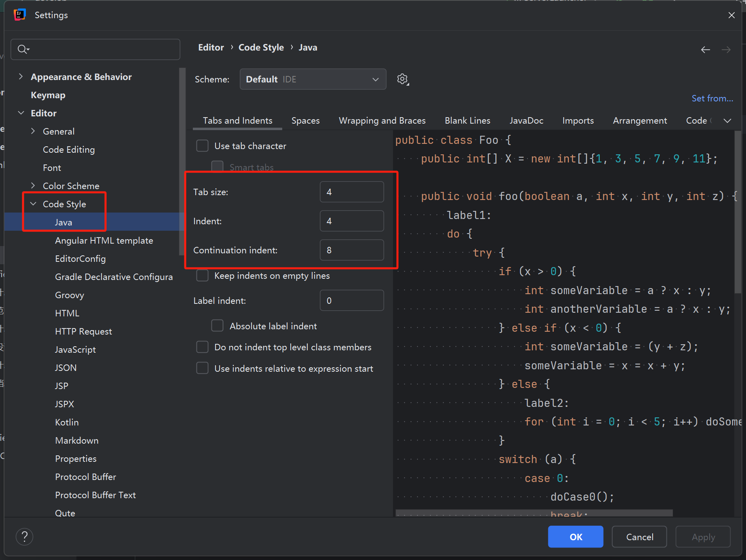Toggle Smart tabs checkbox
This screenshot has width=746, height=560.
click(x=218, y=166)
